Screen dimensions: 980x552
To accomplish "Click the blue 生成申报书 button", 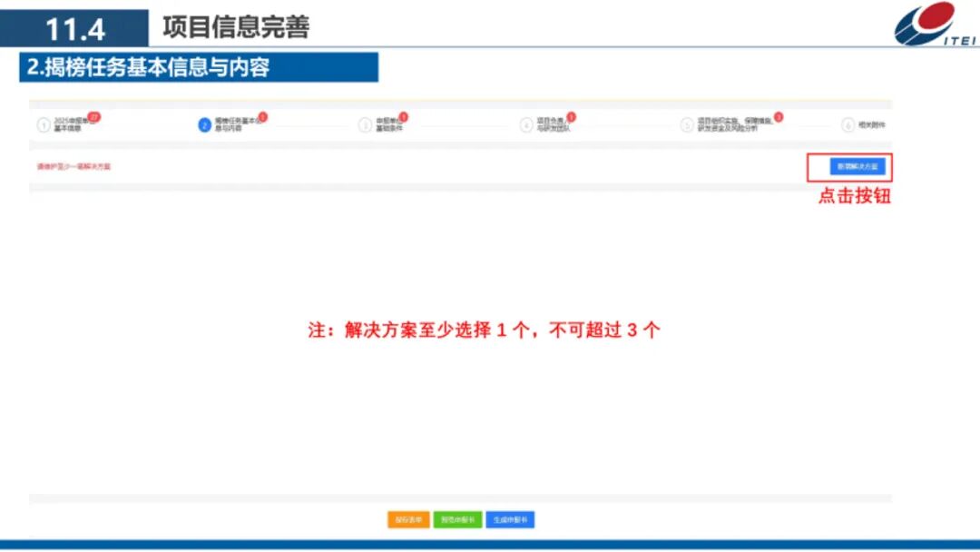I will pos(511,519).
